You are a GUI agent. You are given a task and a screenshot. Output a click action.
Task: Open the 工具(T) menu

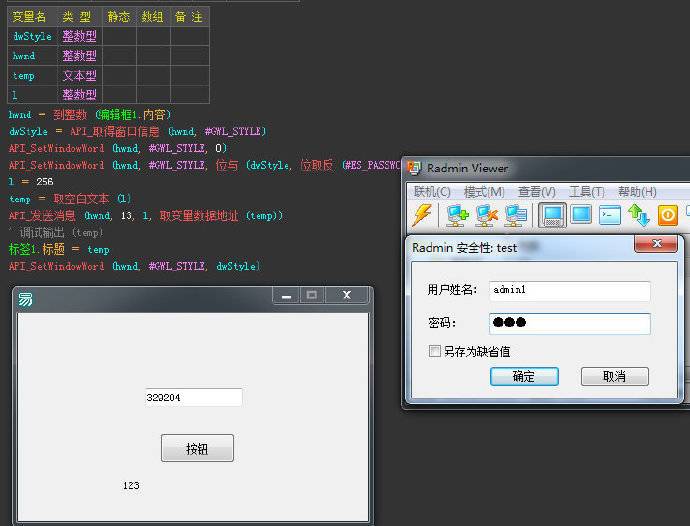[586, 191]
